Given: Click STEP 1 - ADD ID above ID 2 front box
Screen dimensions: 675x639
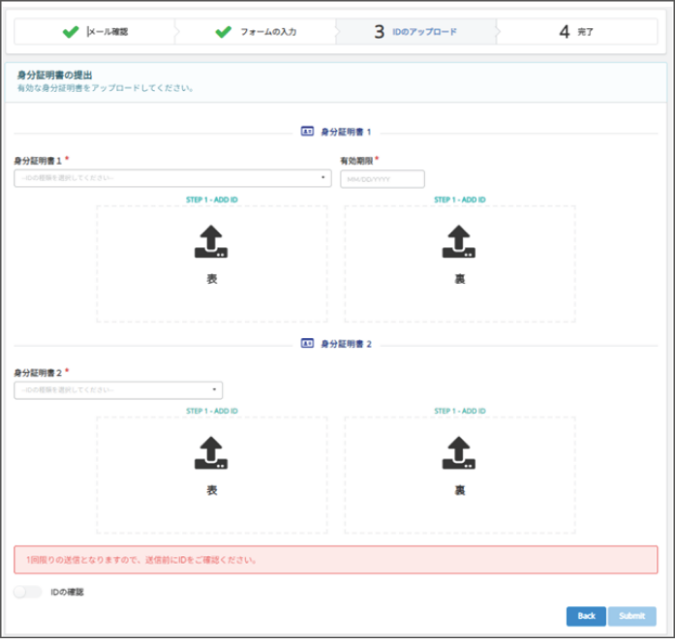Looking at the screenshot, I should (212, 411).
